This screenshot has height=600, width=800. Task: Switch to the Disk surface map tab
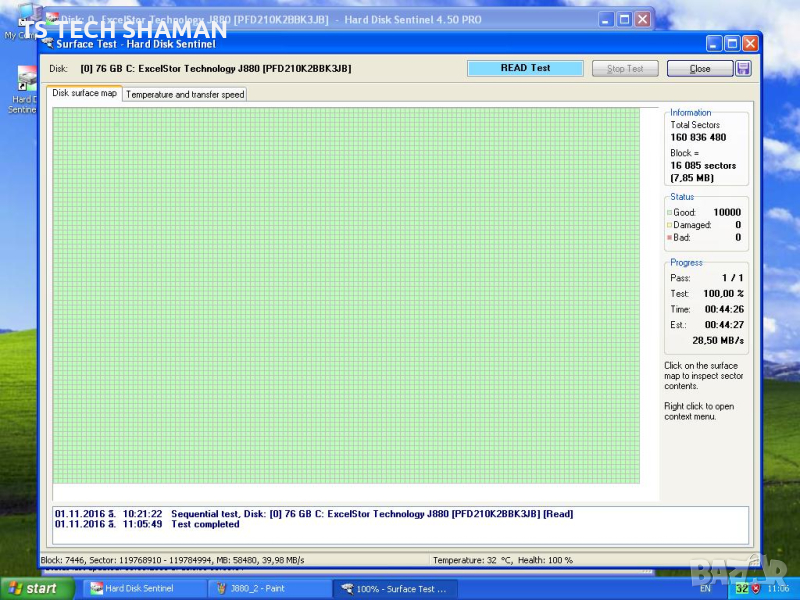[84, 93]
